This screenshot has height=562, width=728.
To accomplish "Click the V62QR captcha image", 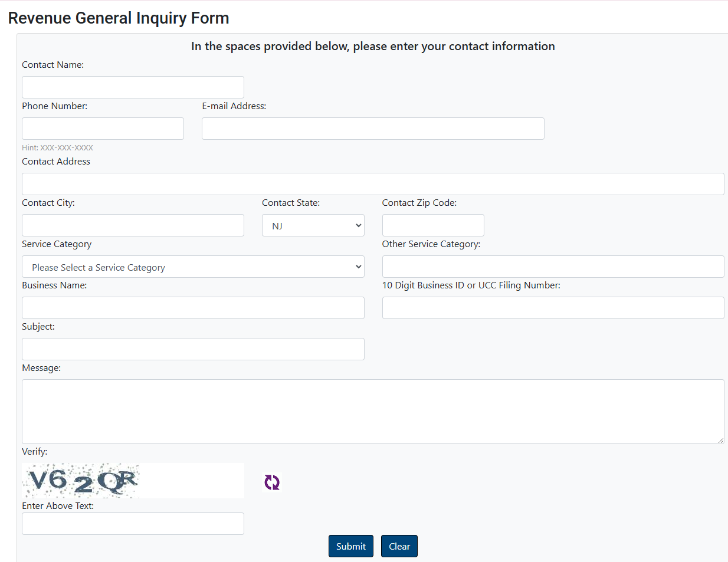I will (x=81, y=481).
